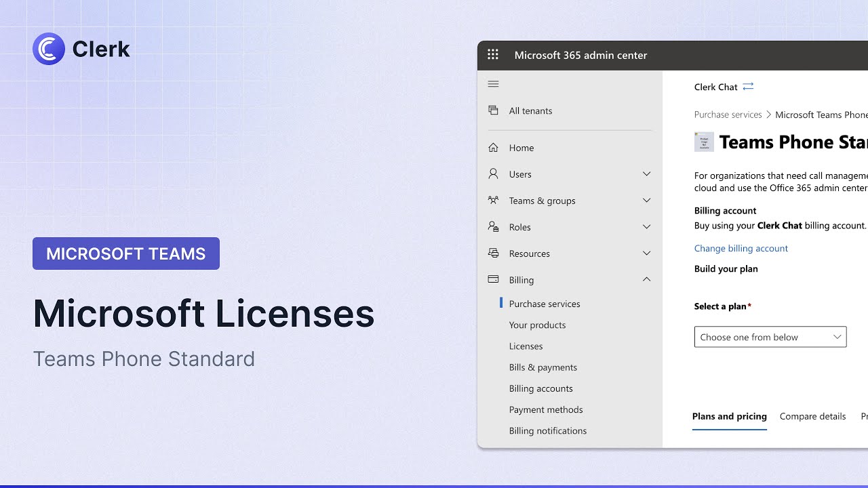The image size is (868, 488).
Task: Click the Teams & groups label
Action: [x=542, y=201]
